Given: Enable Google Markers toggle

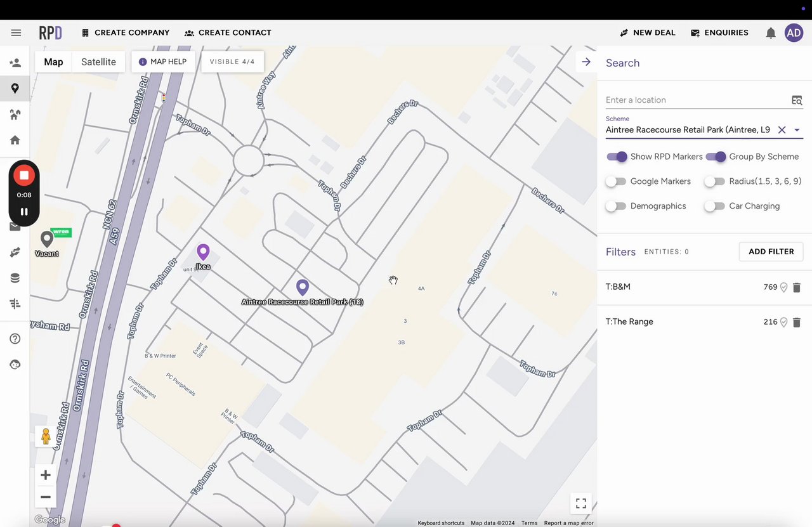Looking at the screenshot, I should [x=615, y=181].
